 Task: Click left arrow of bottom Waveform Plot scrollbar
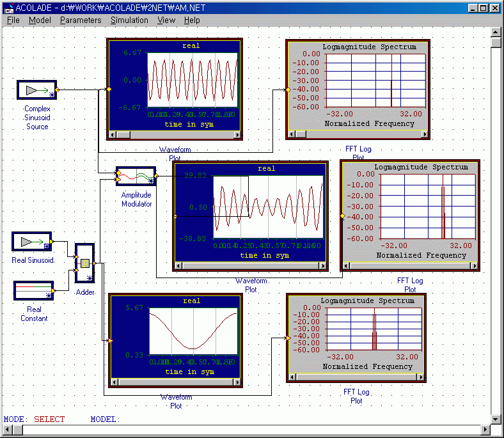coord(114,382)
